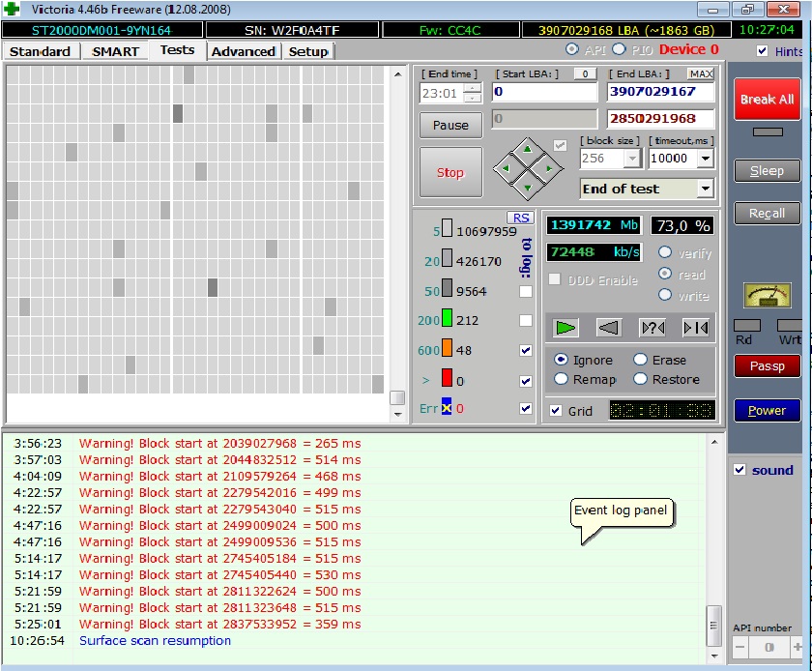812x671 pixels.
Task: Switch to the Advanced tab
Action: coord(244,51)
